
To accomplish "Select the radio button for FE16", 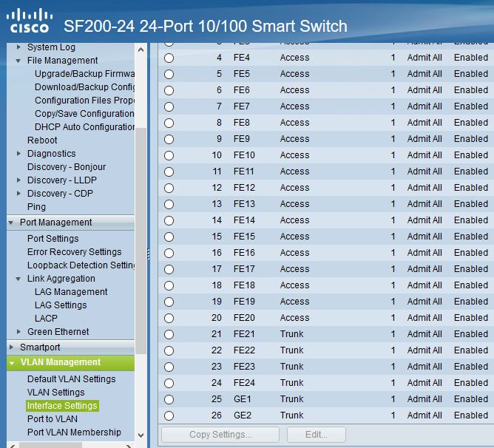I will point(169,254).
